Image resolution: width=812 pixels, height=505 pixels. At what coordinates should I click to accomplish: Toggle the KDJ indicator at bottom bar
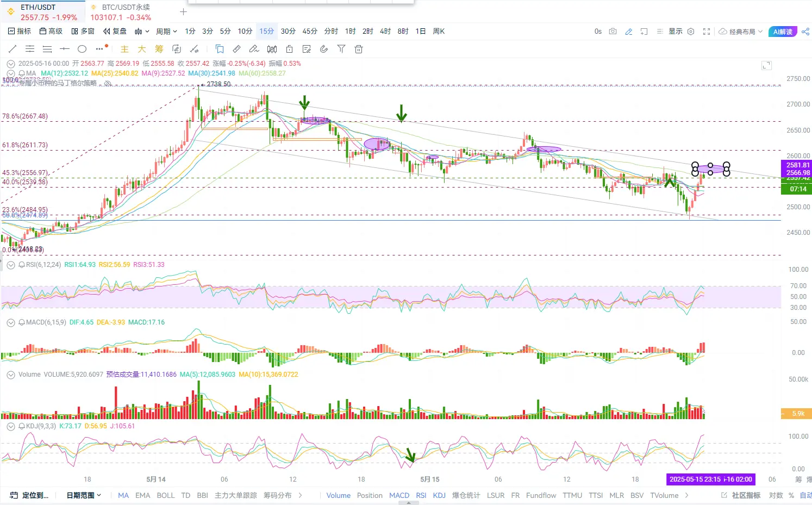439,495
